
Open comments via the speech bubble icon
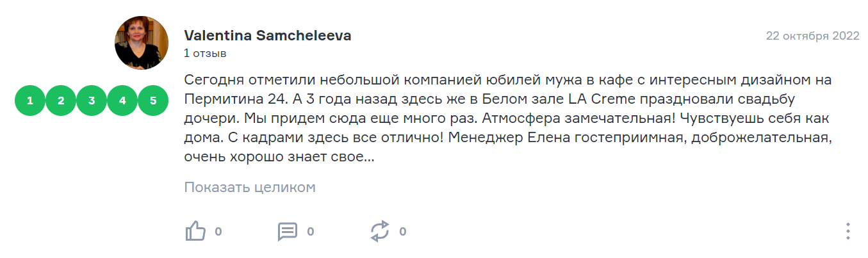(x=288, y=231)
